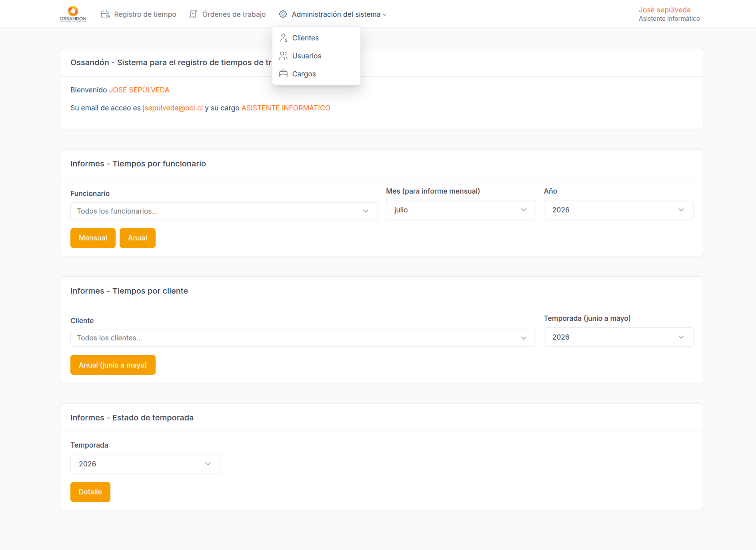Open Registro de tiempo page
The width and height of the screenshot is (756, 550).
point(138,14)
